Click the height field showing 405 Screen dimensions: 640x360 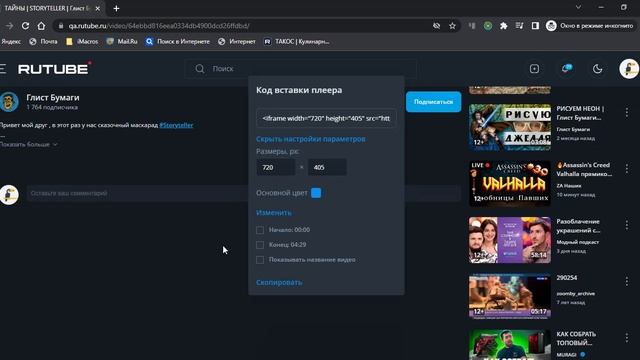point(327,167)
